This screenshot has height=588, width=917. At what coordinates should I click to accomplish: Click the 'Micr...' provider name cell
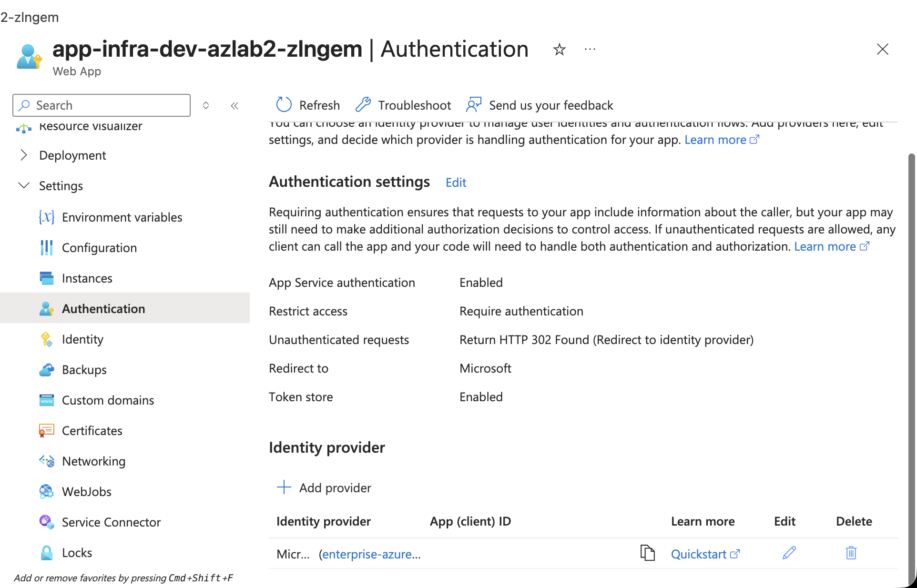coord(293,554)
